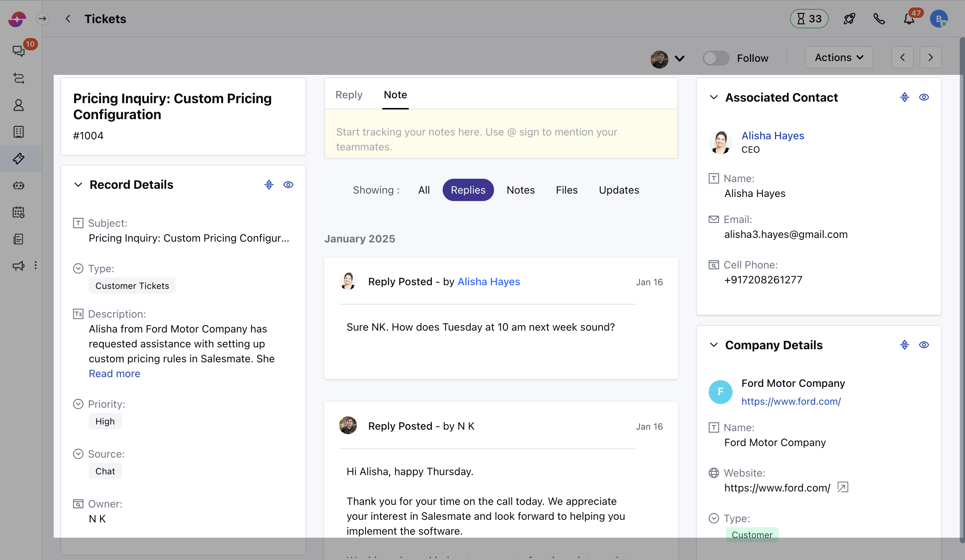This screenshot has width=965, height=560.
Task: Click the rocket icon in the top bar
Action: tap(849, 19)
